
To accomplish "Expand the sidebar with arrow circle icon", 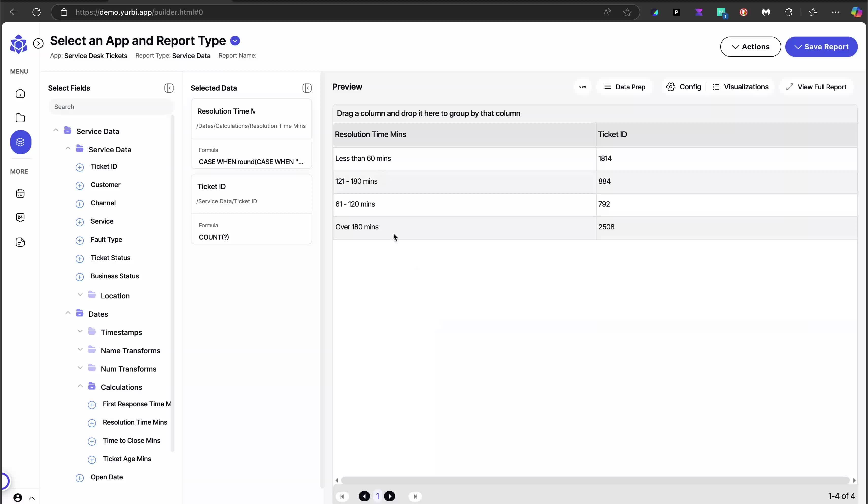I will pyautogui.click(x=38, y=43).
